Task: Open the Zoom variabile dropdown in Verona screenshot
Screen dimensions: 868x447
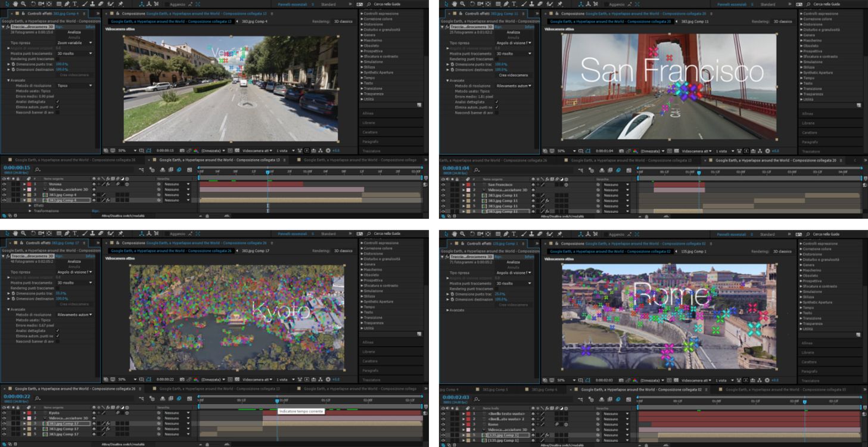Action: (74, 43)
